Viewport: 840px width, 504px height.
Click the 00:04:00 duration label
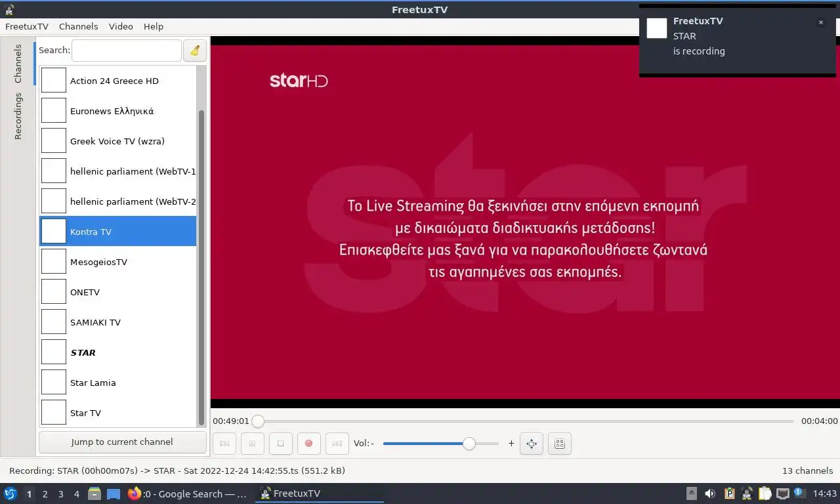pos(819,421)
